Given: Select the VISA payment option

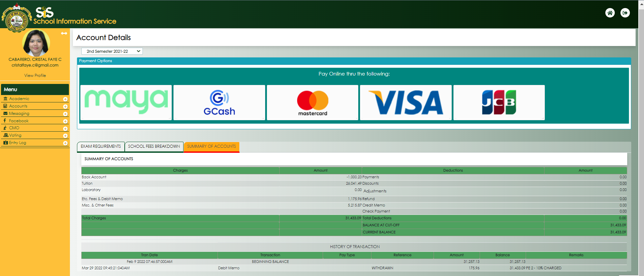Looking at the screenshot, I should tap(406, 102).
